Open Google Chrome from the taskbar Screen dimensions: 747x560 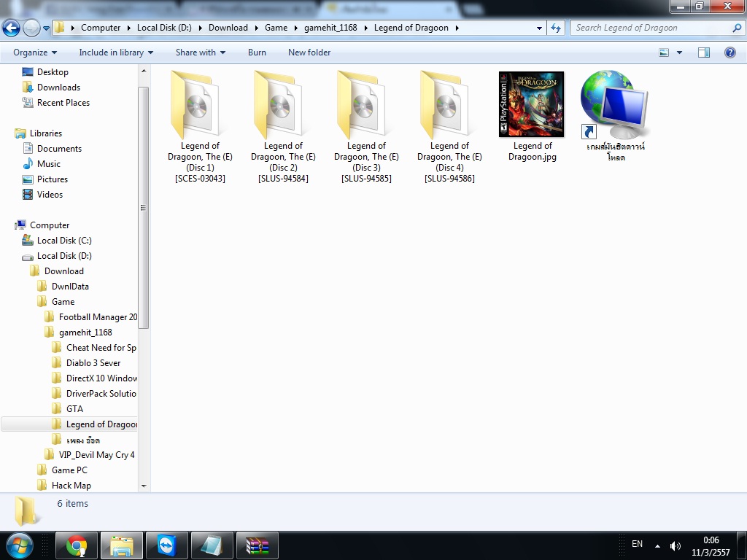(76, 545)
